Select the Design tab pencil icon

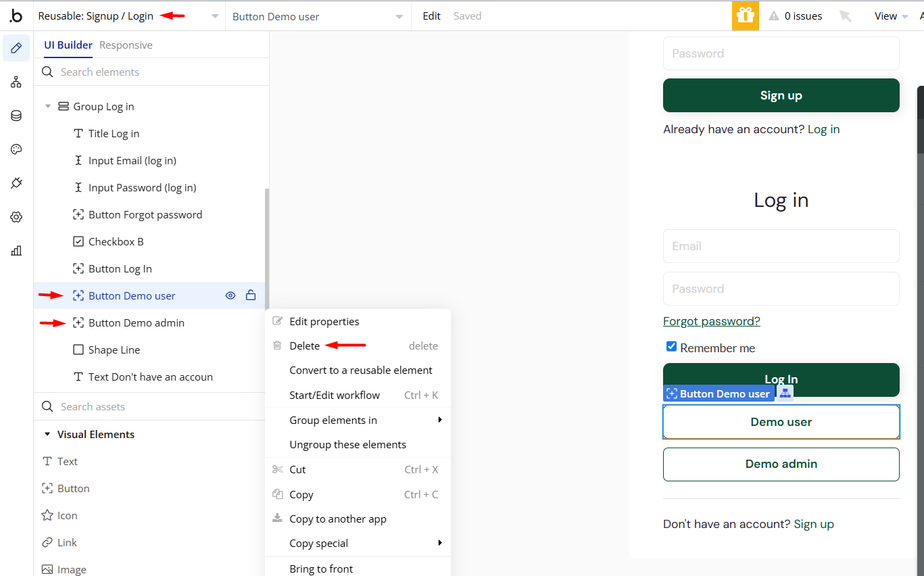click(16, 48)
